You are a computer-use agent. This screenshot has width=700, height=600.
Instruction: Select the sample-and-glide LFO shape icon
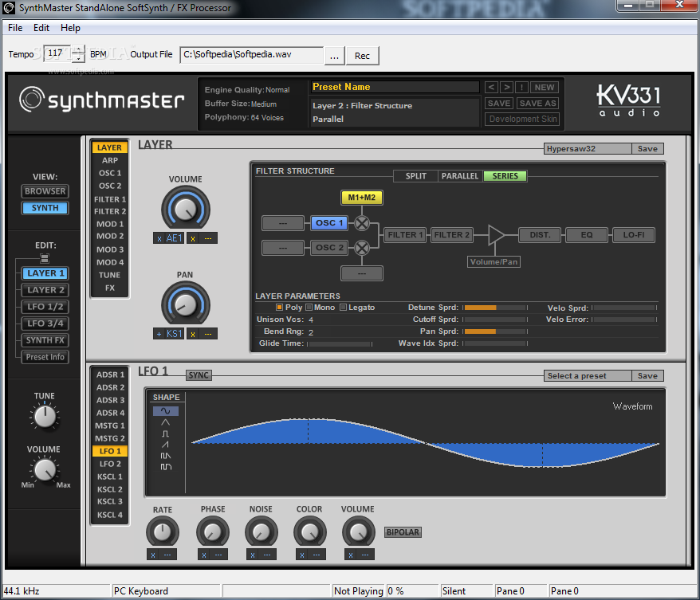tap(166, 456)
